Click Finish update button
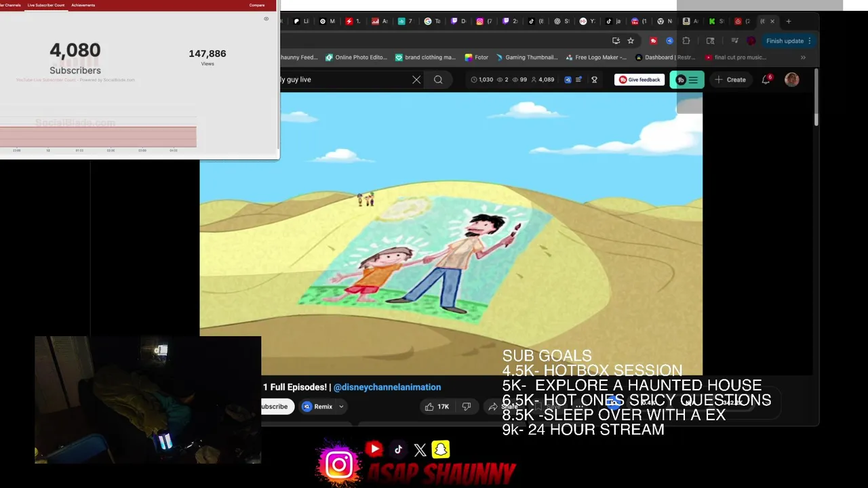Screen dimensions: 868x488 coord(785,41)
